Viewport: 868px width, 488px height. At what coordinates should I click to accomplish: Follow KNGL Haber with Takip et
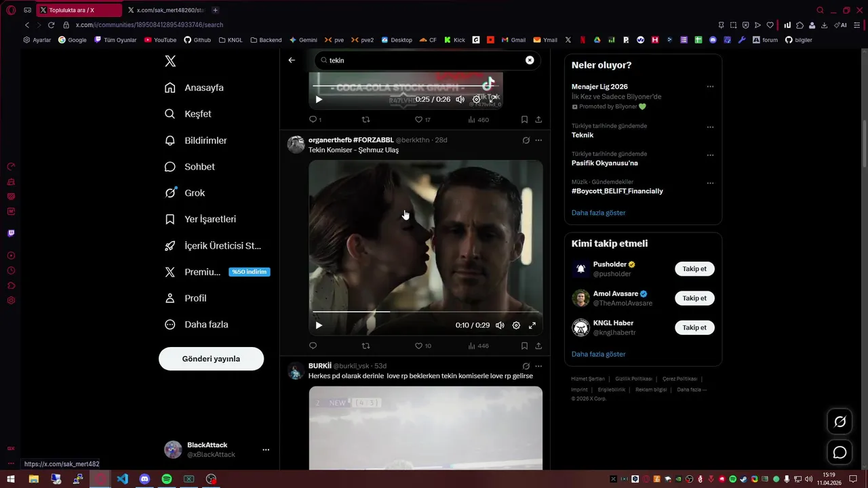click(694, 327)
